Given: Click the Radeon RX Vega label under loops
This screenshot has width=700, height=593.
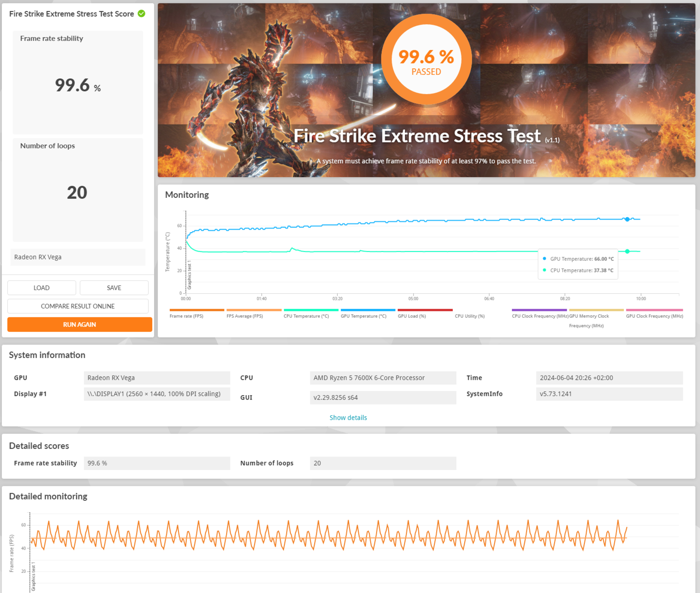Looking at the screenshot, I should coord(78,257).
